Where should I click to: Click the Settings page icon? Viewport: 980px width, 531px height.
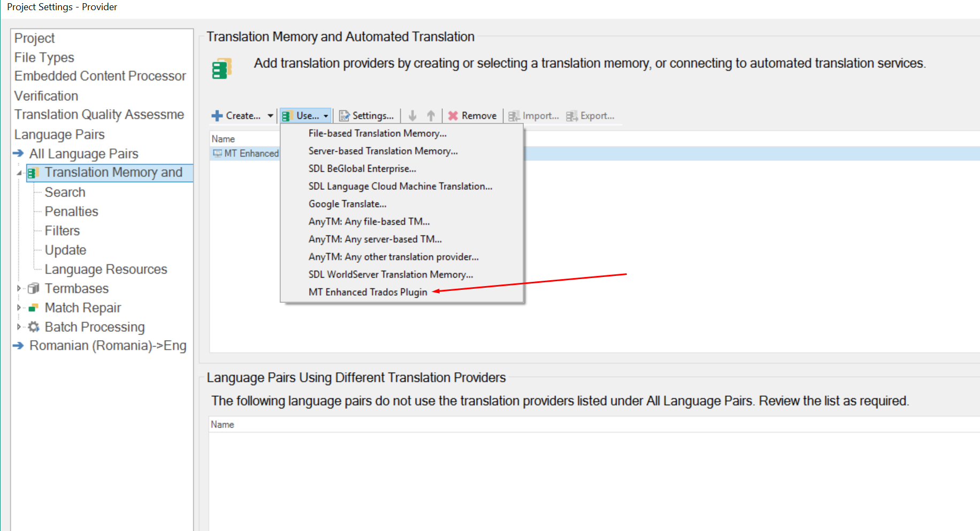coord(344,116)
